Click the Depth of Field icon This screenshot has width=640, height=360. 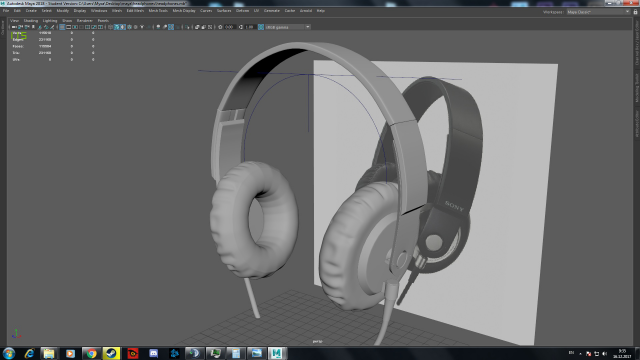click(x=178, y=27)
